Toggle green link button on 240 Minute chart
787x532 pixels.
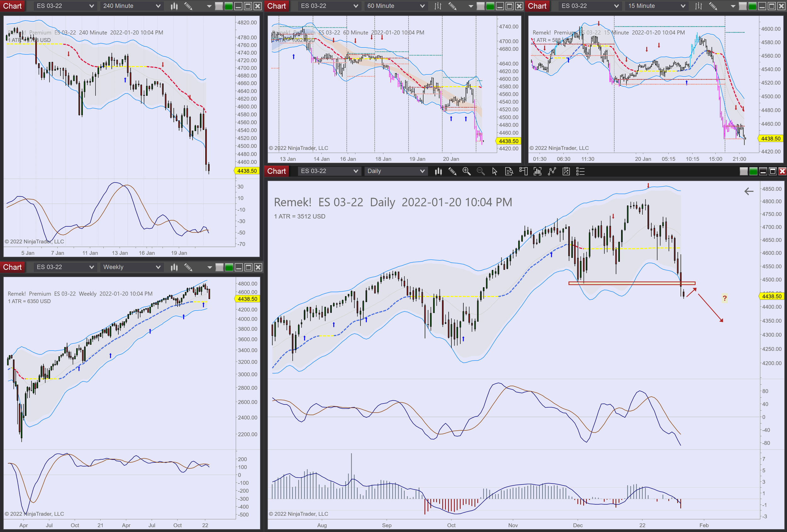click(x=229, y=6)
